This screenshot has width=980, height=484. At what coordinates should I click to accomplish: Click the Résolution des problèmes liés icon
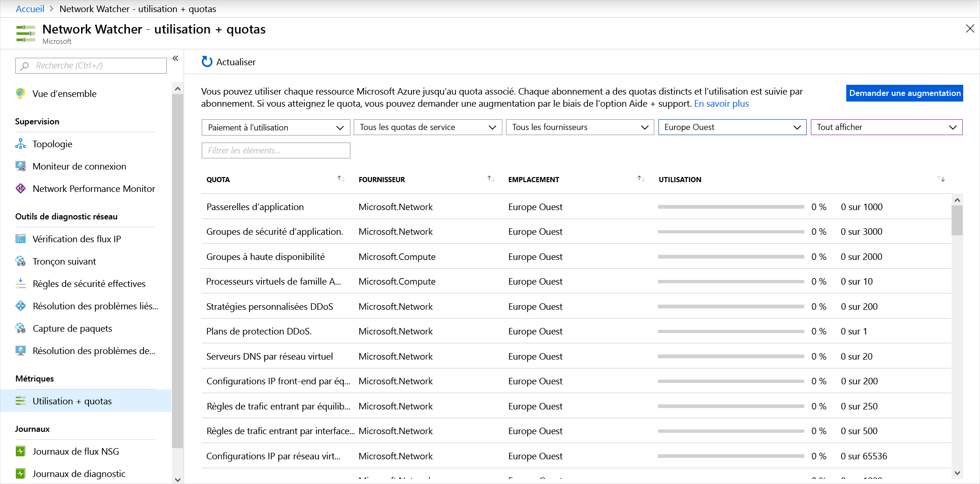pyautogui.click(x=21, y=306)
